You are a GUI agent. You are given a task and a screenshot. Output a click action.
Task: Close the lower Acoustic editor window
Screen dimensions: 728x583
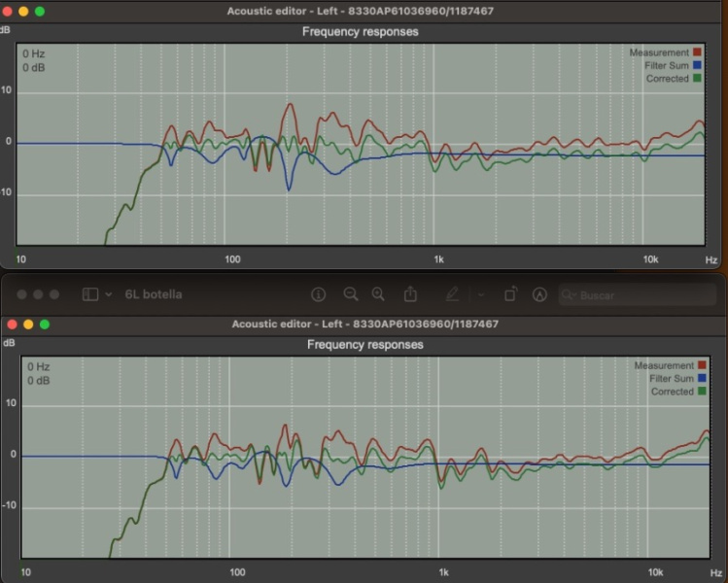(x=13, y=324)
